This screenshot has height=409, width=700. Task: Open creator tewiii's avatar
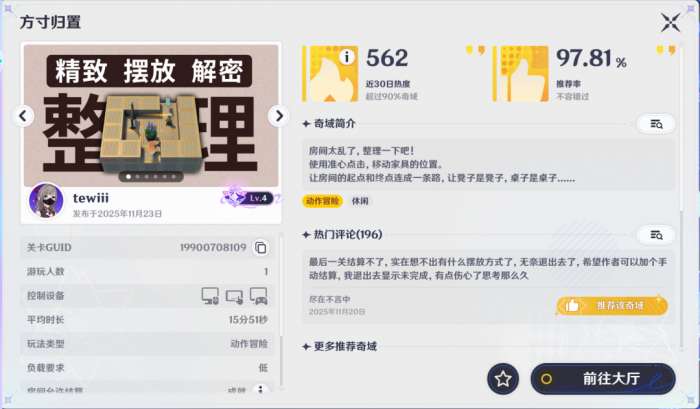(46, 200)
